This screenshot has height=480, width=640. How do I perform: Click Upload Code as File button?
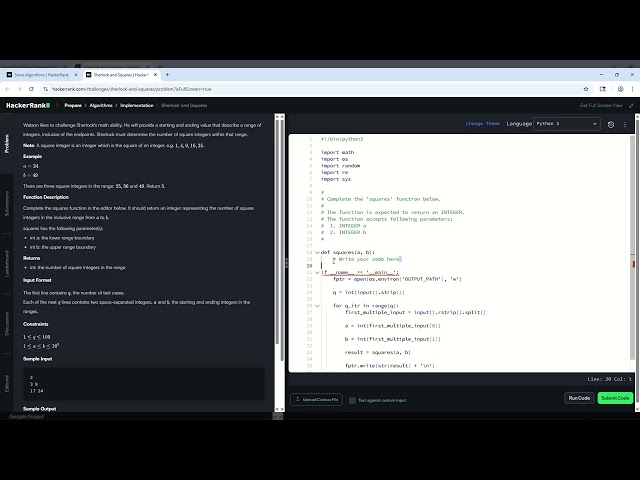316,400
